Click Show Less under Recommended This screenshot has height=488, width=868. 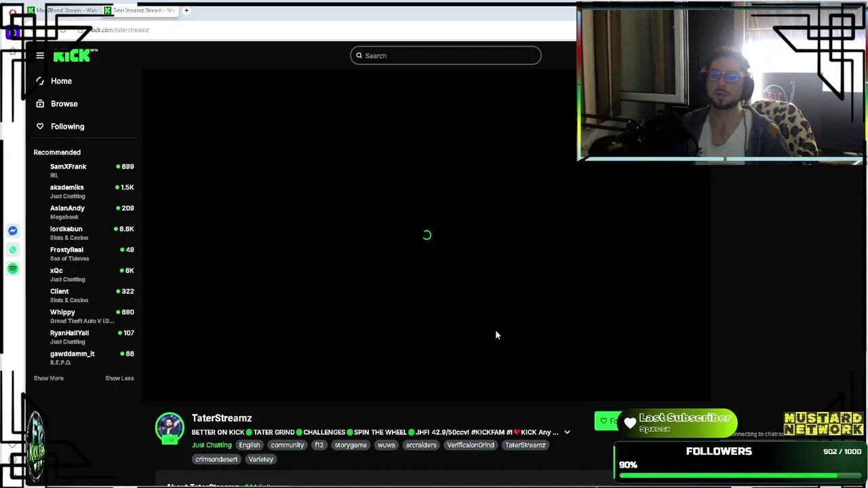[119, 378]
